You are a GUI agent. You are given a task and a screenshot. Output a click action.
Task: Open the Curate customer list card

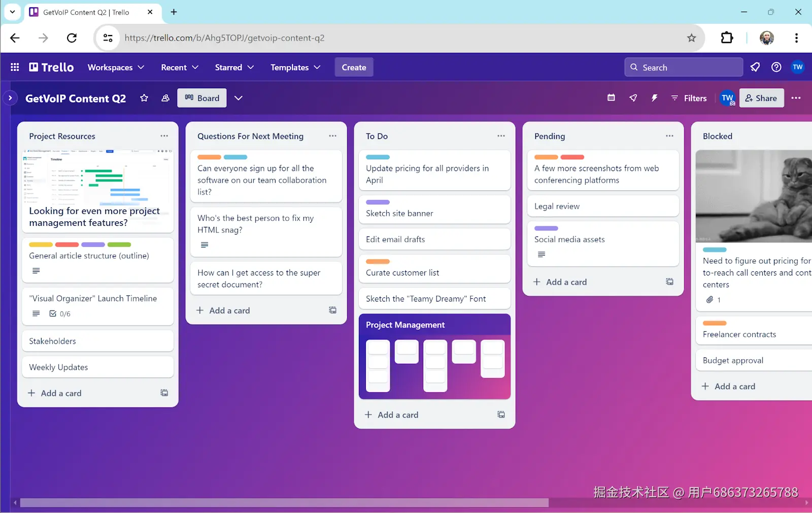click(x=434, y=269)
